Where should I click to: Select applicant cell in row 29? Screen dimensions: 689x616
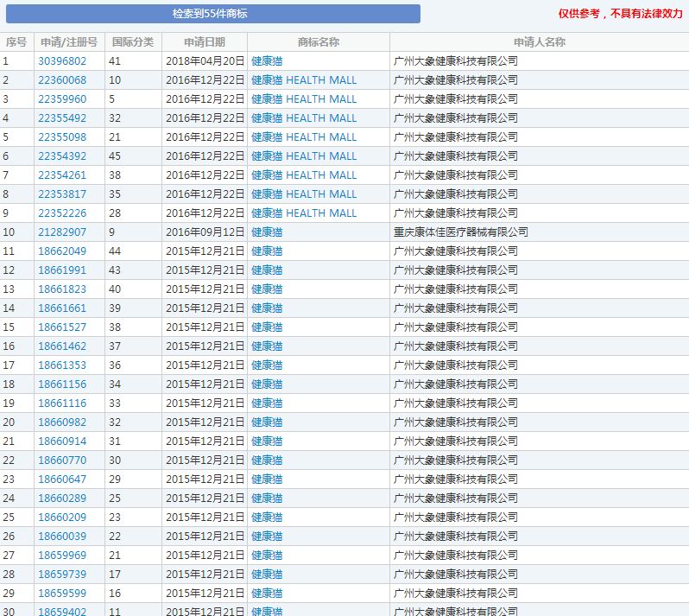[x=539, y=594]
